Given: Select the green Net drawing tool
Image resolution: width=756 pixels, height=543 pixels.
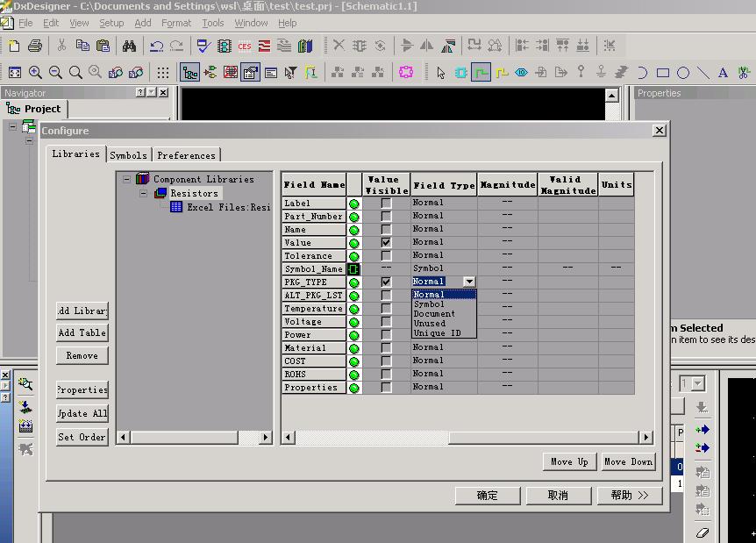Looking at the screenshot, I should [x=481, y=72].
